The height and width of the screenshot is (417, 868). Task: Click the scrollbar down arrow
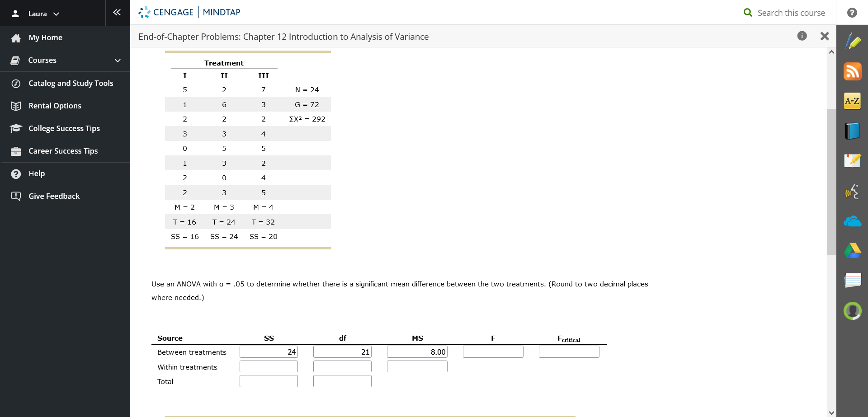tap(831, 412)
